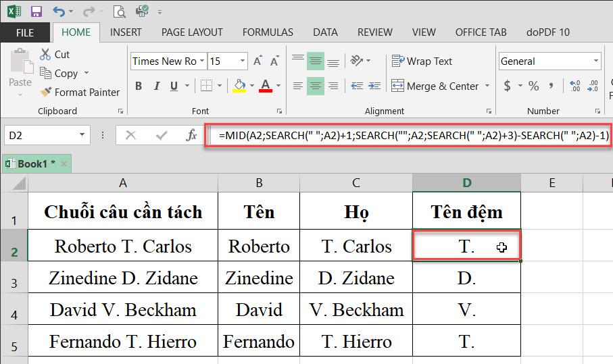Align text right in the cell
Screen dimensions: 613x364
click(333, 86)
